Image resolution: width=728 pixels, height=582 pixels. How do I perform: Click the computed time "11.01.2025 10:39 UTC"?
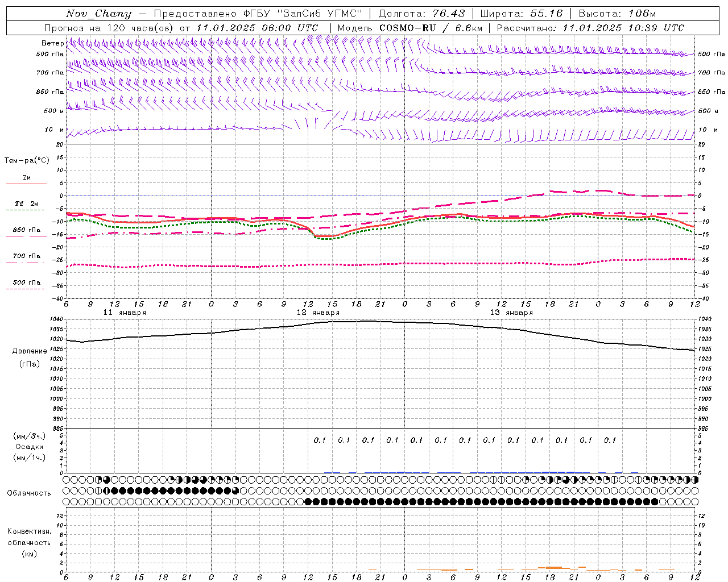[x=623, y=28]
